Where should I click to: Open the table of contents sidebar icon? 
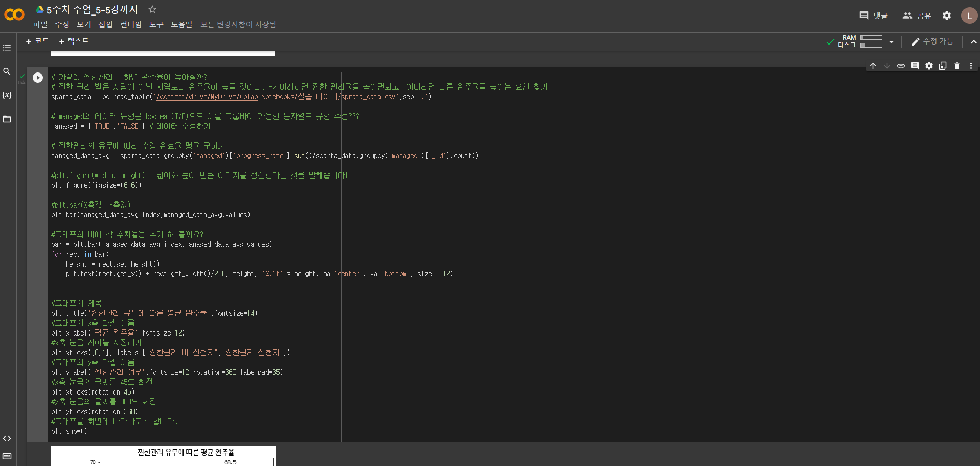point(7,48)
